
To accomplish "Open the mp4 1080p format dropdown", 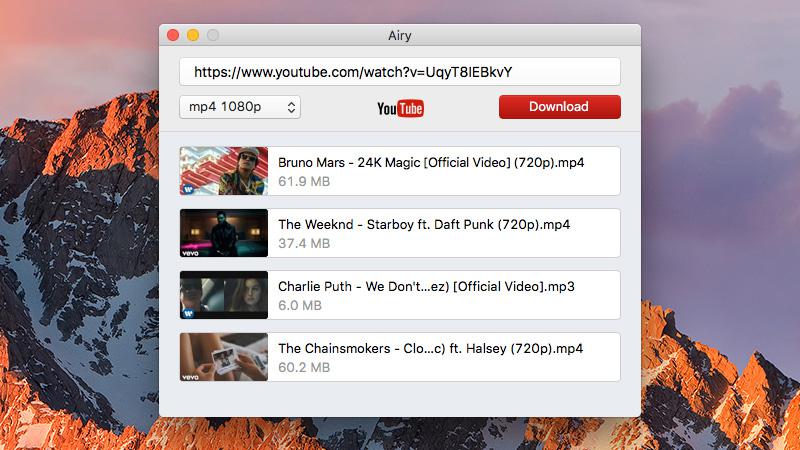I will (240, 107).
